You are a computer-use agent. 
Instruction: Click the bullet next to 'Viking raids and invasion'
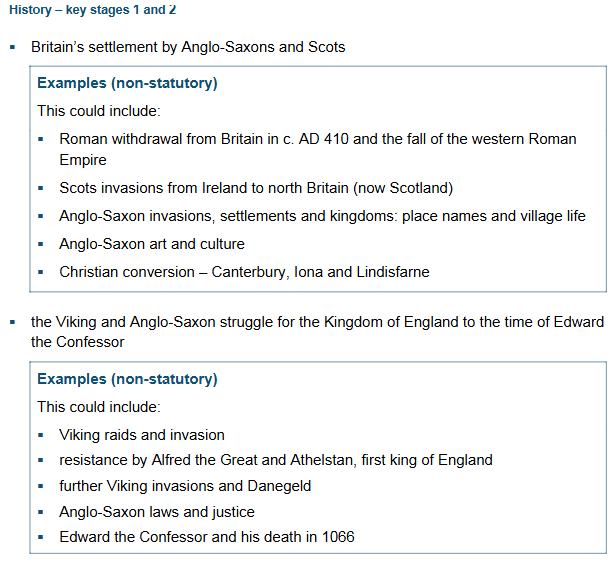tap(41, 435)
